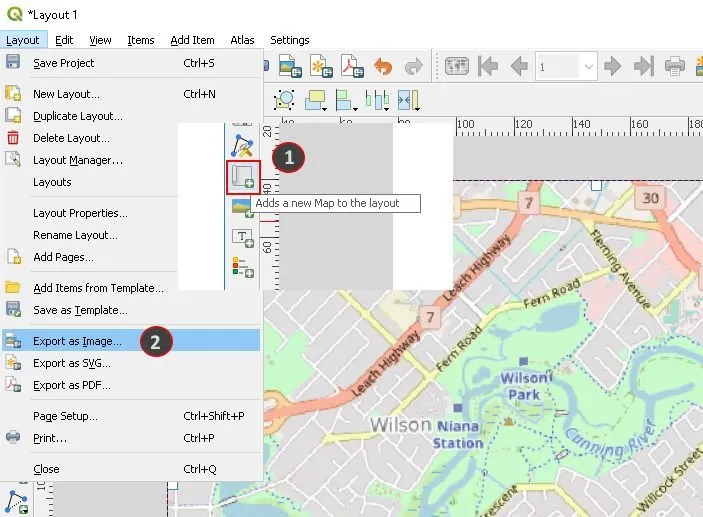The height and width of the screenshot is (517, 703).
Task: Click the Canning River label on map
Action: [x=609, y=441]
